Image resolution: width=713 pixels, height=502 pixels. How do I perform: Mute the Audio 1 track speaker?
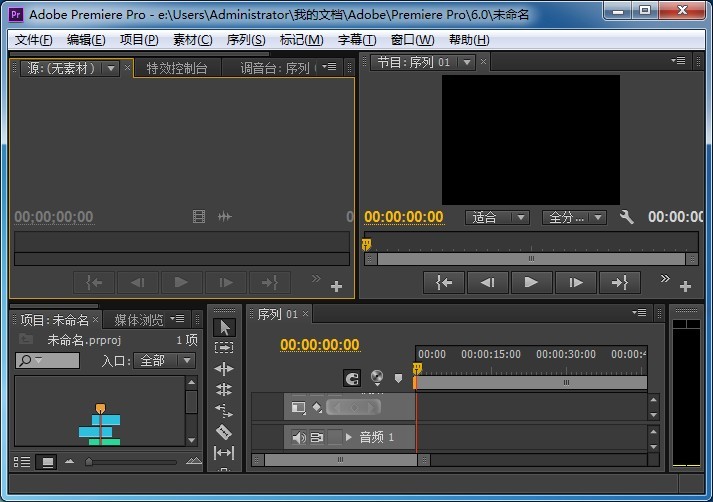(x=298, y=437)
